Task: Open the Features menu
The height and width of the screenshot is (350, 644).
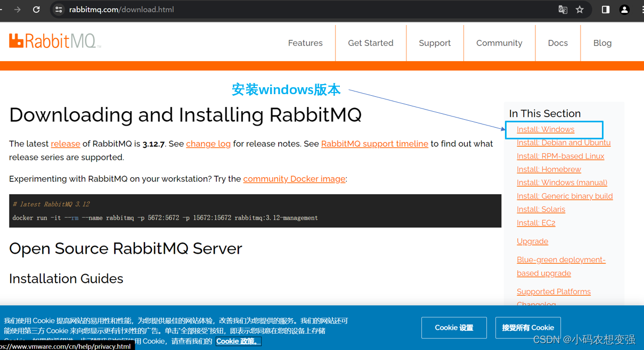Action: pyautogui.click(x=305, y=43)
